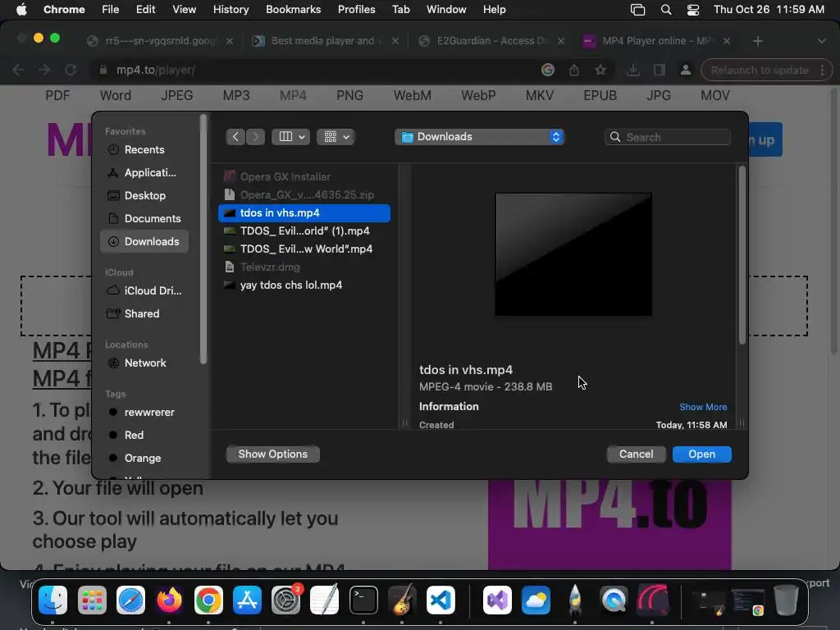Viewport: 840px width, 630px height.
Task: Bookmark this page with star icon
Action: click(x=600, y=71)
